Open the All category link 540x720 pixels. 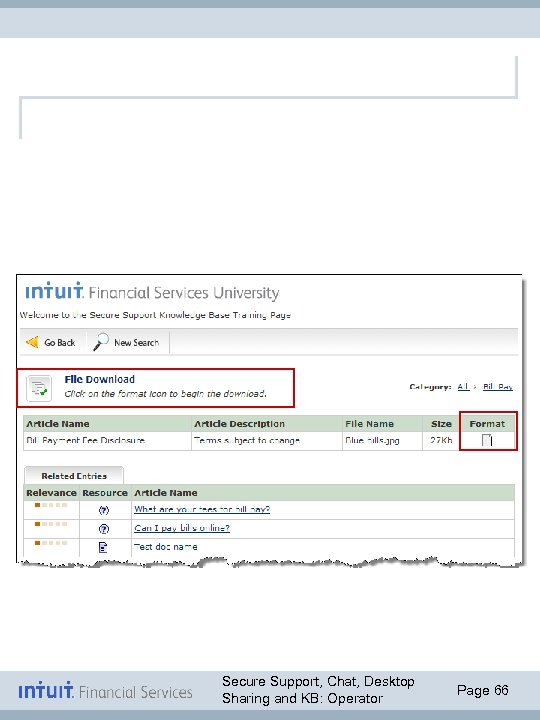point(463,387)
